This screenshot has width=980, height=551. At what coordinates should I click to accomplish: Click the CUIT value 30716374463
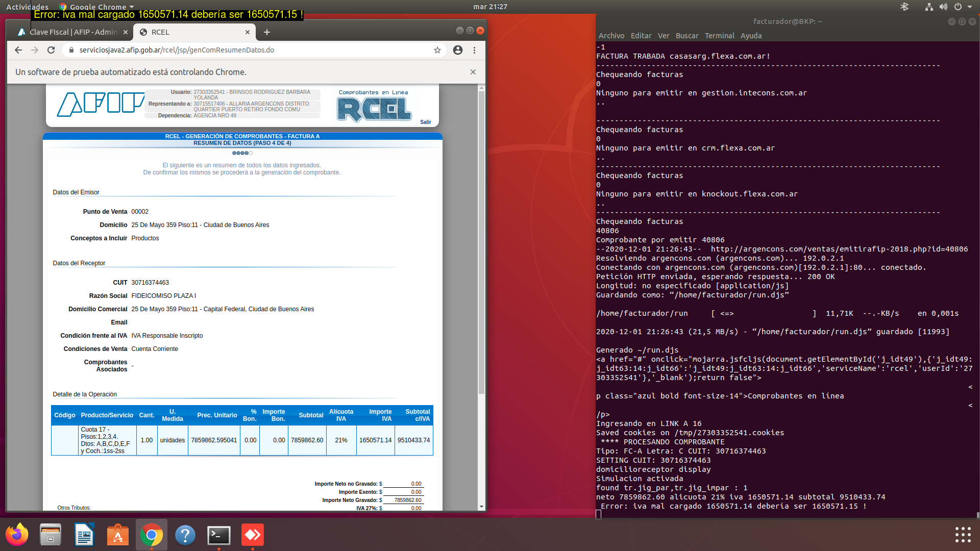(x=150, y=283)
